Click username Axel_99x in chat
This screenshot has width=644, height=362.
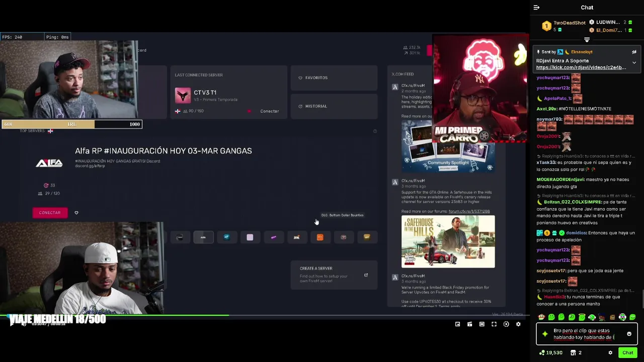546,109
